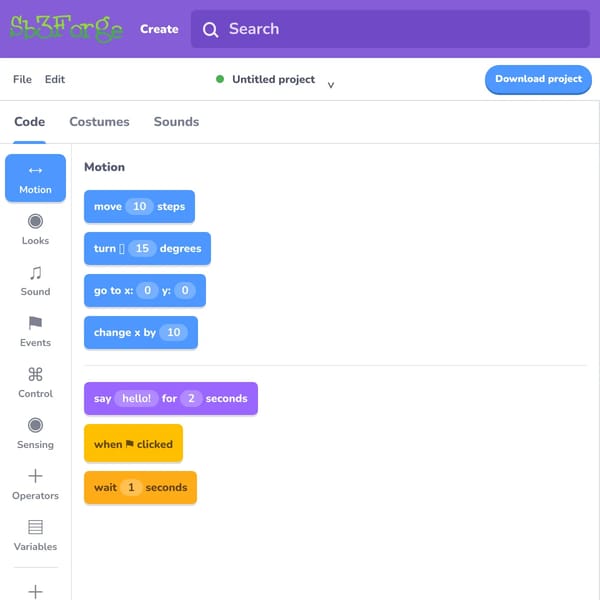Expand the Untitled project dropdown arrow
Screen dimensions: 600x600
pyautogui.click(x=331, y=85)
